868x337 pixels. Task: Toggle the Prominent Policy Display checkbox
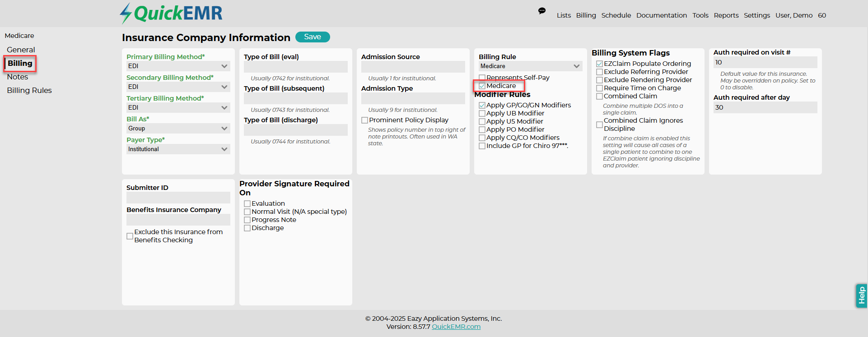(x=364, y=120)
